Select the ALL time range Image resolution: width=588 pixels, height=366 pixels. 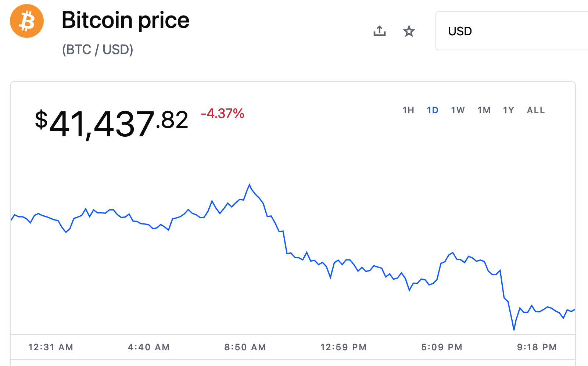pyautogui.click(x=536, y=110)
